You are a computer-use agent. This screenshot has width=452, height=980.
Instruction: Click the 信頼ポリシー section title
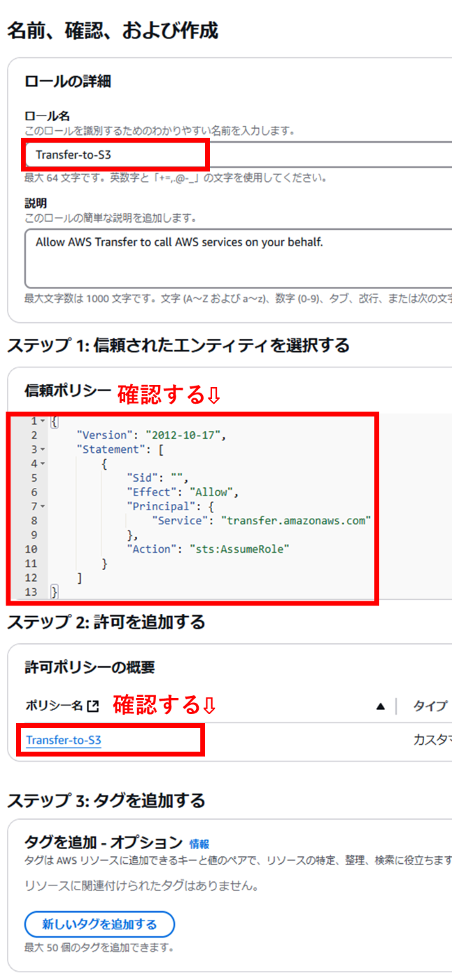coord(67,391)
